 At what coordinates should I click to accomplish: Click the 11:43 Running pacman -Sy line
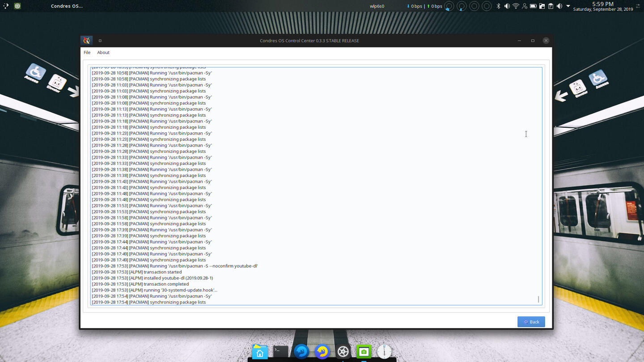coord(152,181)
